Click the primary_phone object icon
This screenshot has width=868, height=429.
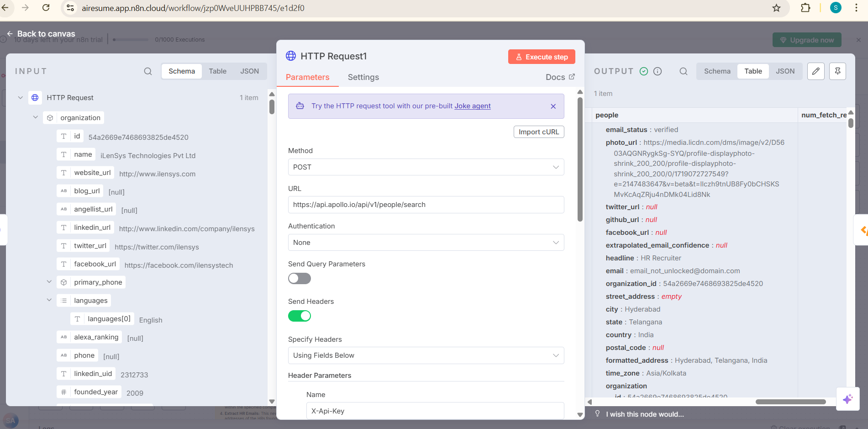pyautogui.click(x=64, y=282)
